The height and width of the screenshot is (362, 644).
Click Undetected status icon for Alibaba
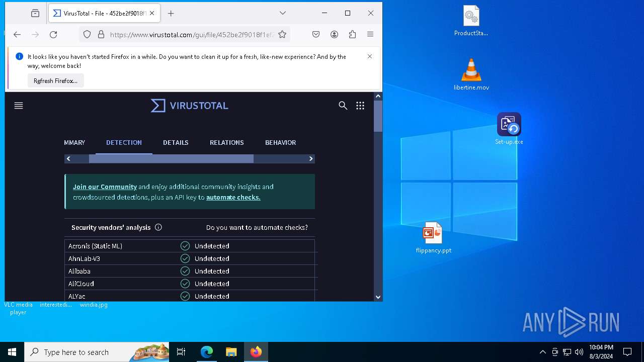[185, 271]
